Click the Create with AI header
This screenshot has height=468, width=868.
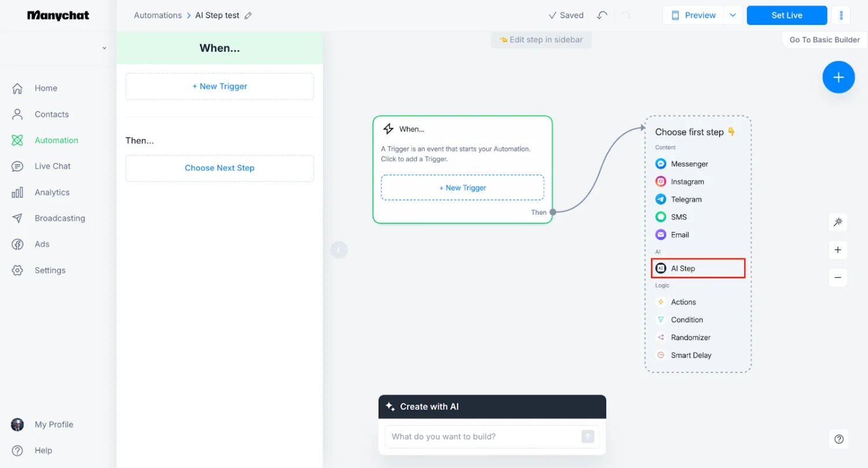[x=492, y=407]
